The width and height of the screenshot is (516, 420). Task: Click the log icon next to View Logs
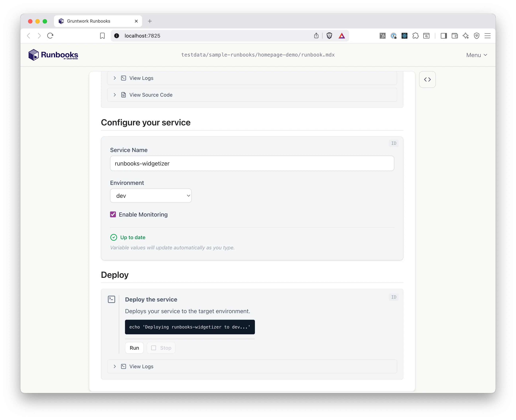point(124,78)
